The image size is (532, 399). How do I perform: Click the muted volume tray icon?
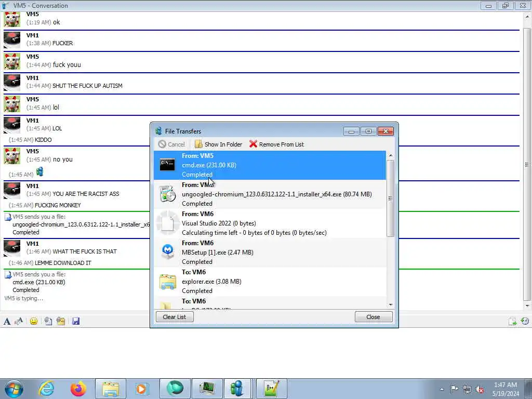[x=480, y=389]
